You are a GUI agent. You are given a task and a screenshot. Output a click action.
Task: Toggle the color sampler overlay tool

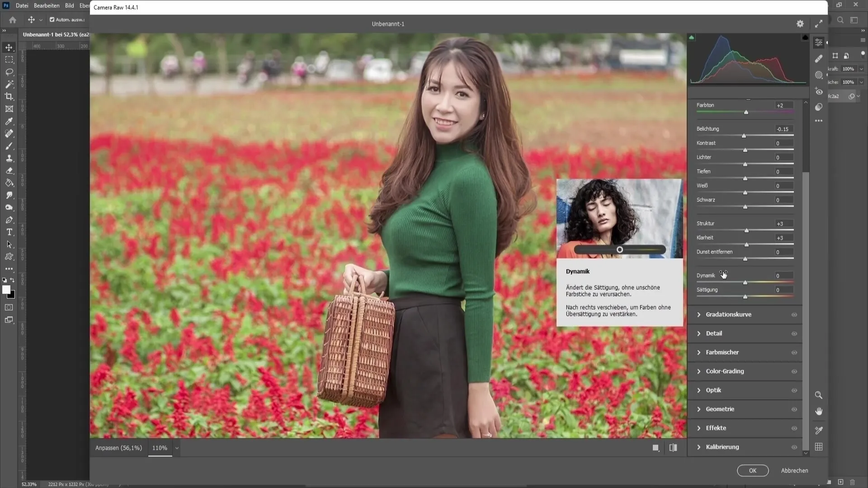pyautogui.click(x=819, y=430)
